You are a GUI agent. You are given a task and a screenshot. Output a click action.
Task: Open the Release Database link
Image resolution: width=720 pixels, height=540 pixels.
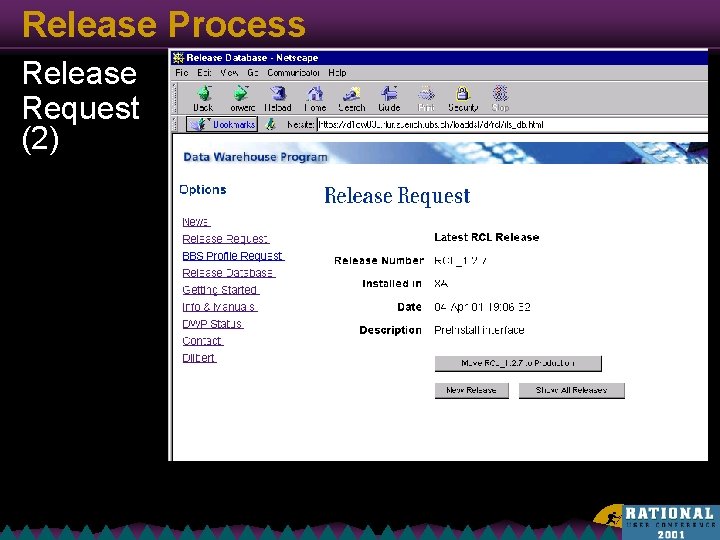pos(229,273)
